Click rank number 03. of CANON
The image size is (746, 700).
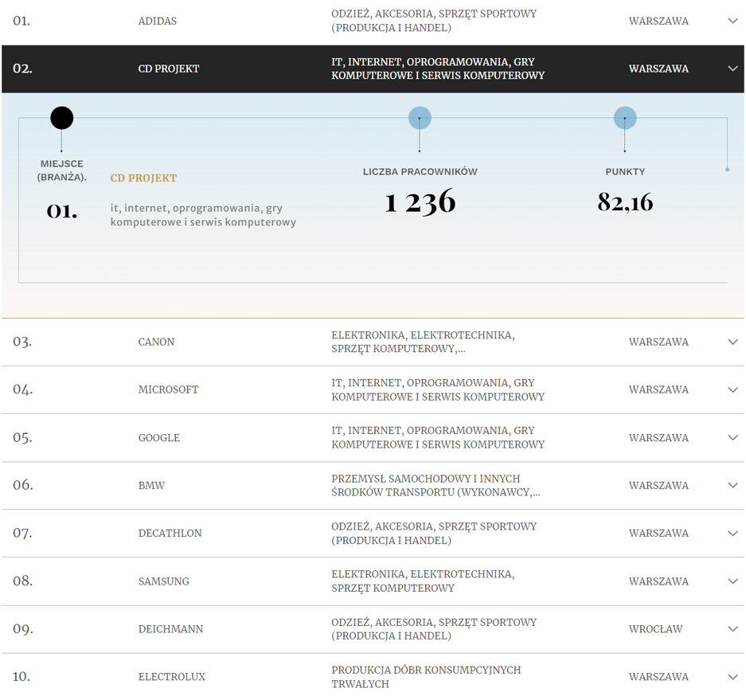pyautogui.click(x=22, y=342)
